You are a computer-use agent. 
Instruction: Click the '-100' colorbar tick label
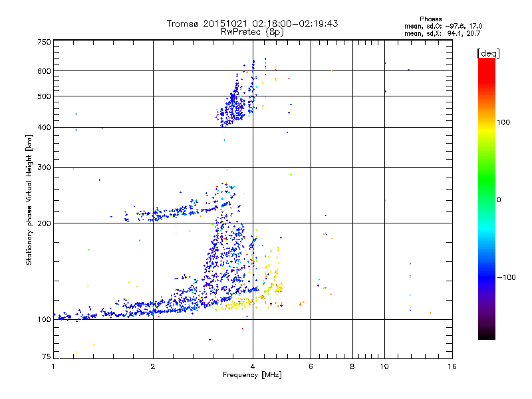click(507, 277)
